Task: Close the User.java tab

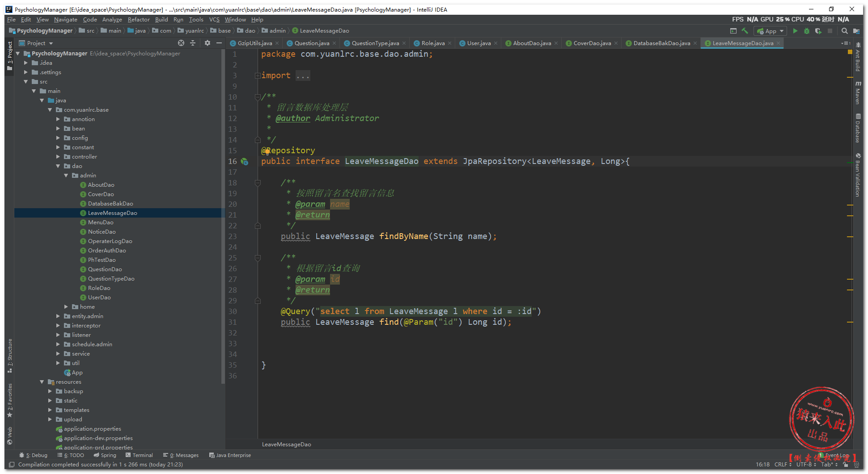Action: point(495,43)
